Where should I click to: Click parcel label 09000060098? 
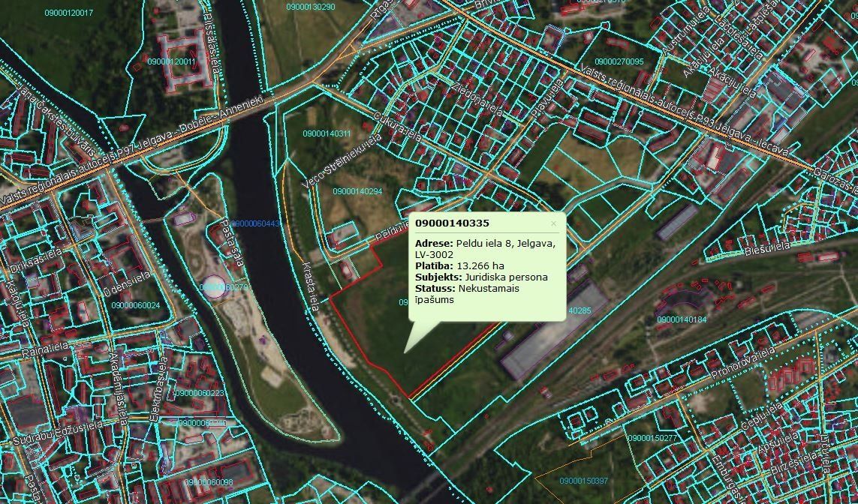click(x=209, y=482)
